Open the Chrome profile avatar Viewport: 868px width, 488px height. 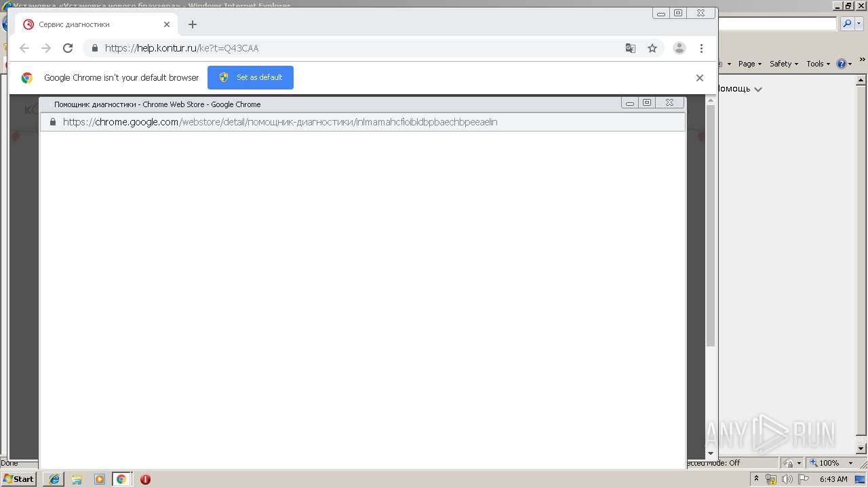679,48
